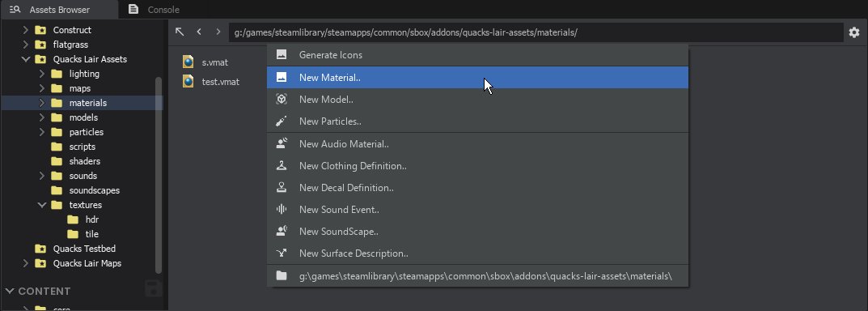
Task: Collapse the Quacks Lair Assets node
Action: (25, 59)
